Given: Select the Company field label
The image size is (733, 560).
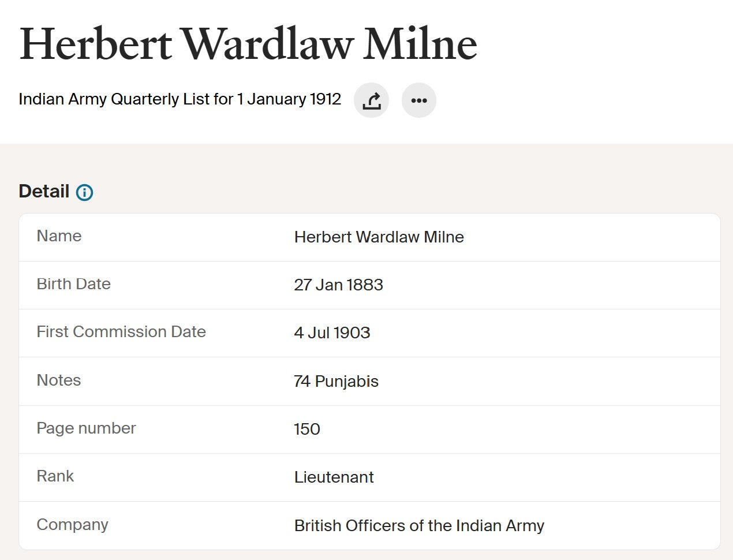Looking at the screenshot, I should point(72,524).
